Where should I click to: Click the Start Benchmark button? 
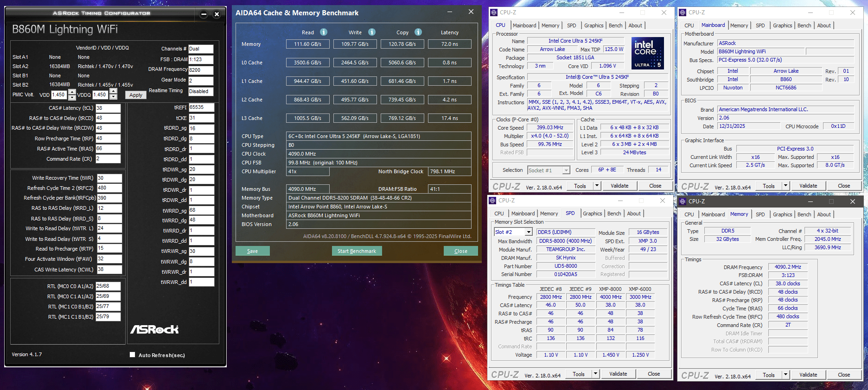point(357,251)
